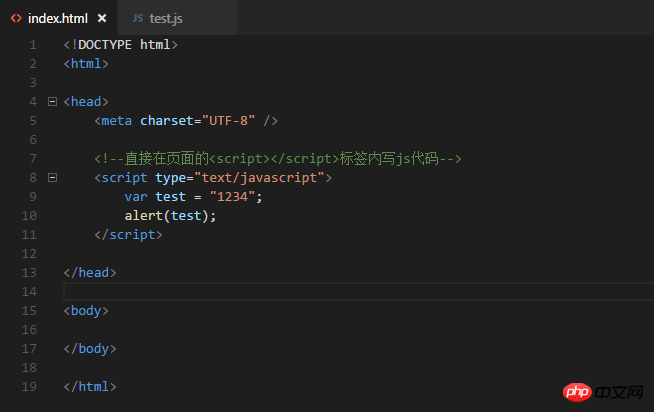Click the opening html tag on line 2
Image resolution: width=654 pixels, height=412 pixels.
86,64
